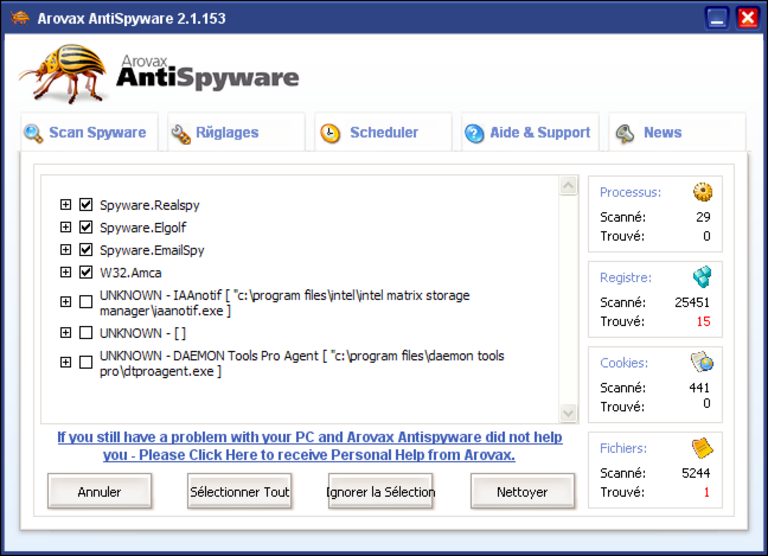The height and width of the screenshot is (556, 768).
Task: Click the Registre Scanné value 25451
Action: click(692, 302)
